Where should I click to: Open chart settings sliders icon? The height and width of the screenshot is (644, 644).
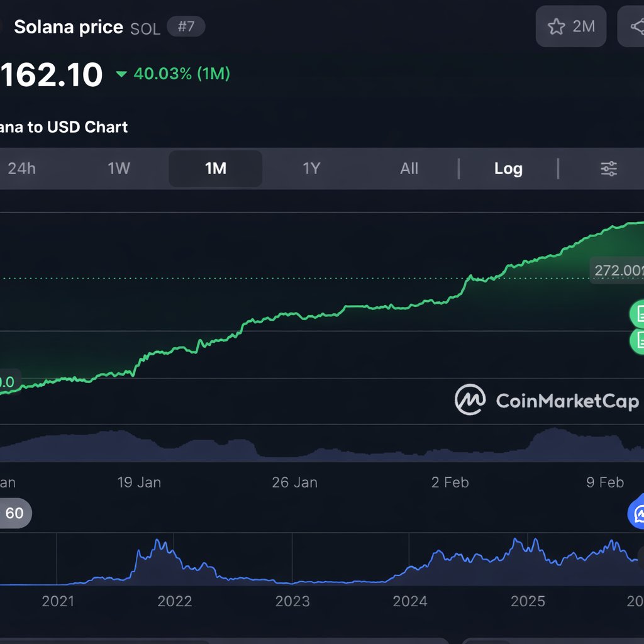pyautogui.click(x=609, y=169)
